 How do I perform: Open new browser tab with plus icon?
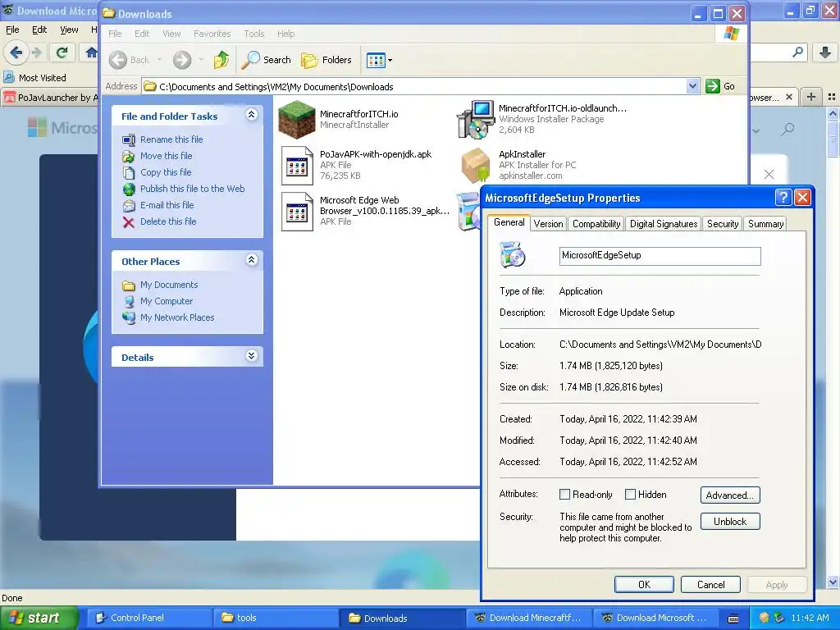[x=811, y=97]
